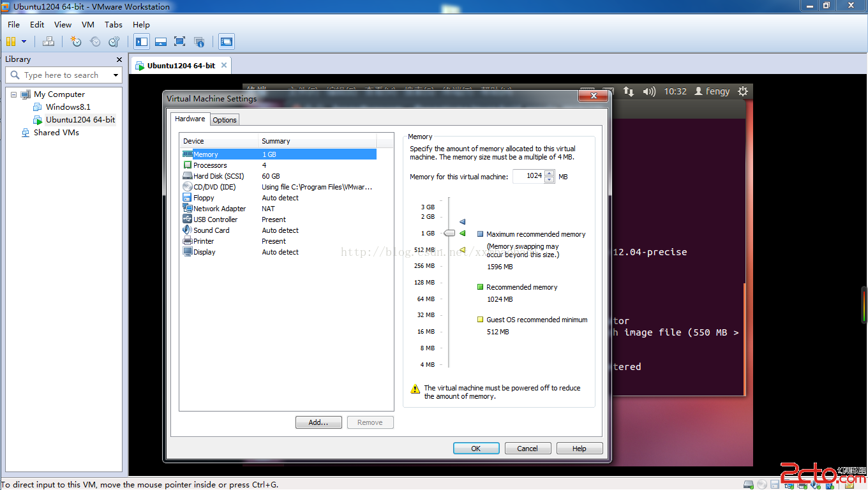Select the Sound Card device
The width and height of the screenshot is (868, 490).
pos(279,230)
